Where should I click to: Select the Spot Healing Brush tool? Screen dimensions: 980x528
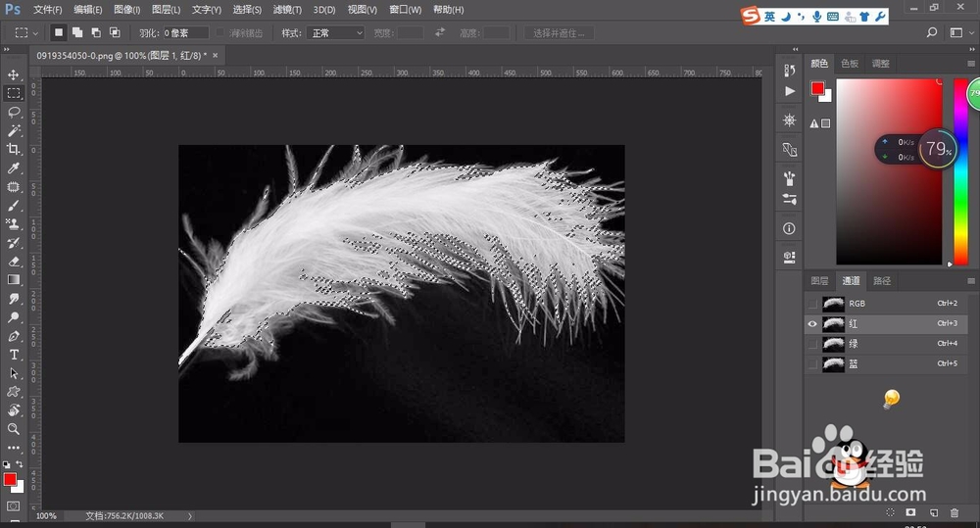pos(13,186)
